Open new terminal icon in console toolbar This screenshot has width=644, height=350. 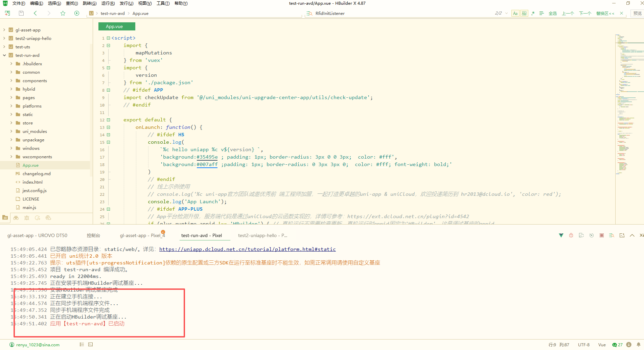622,235
